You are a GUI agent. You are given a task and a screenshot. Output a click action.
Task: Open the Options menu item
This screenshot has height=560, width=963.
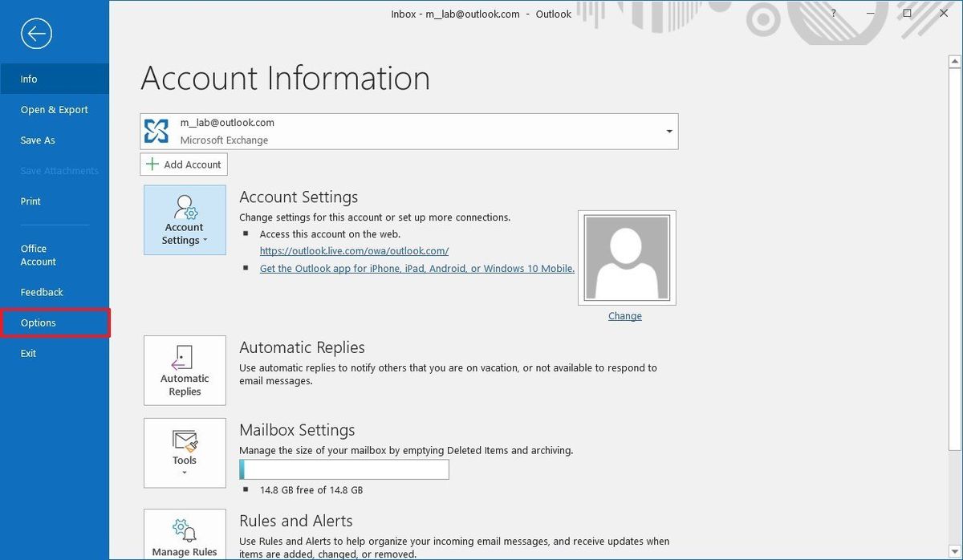pyautogui.click(x=38, y=322)
